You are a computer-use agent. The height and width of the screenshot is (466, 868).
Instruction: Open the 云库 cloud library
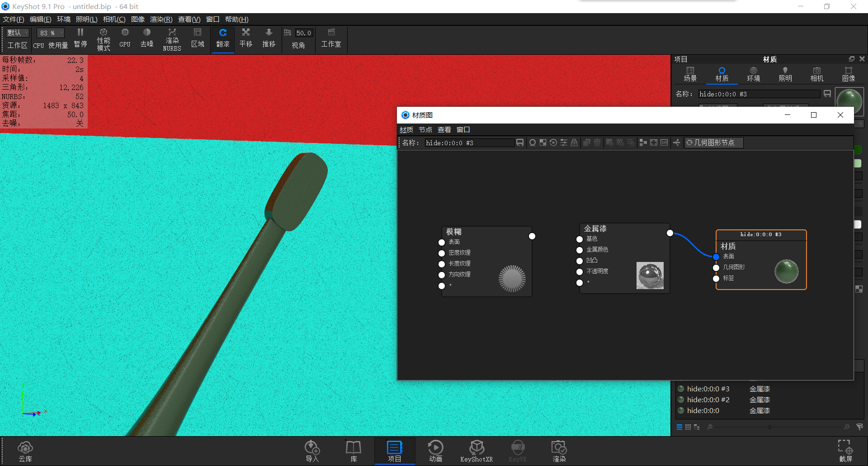(25, 451)
